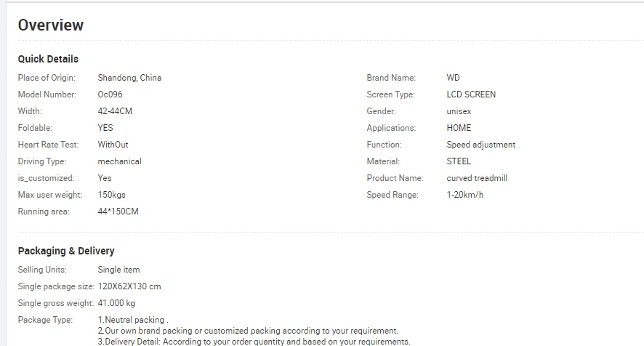
Task: Click the 1-20km/h speed range value
Action: [465, 195]
